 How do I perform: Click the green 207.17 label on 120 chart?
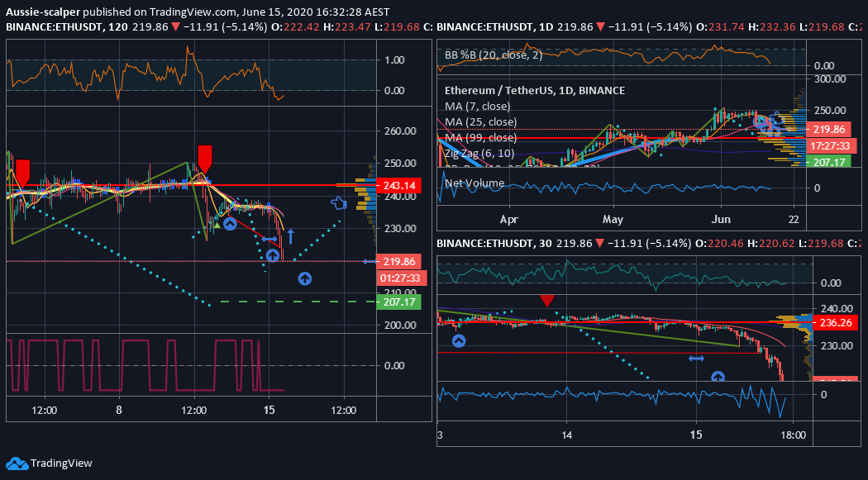(x=398, y=302)
